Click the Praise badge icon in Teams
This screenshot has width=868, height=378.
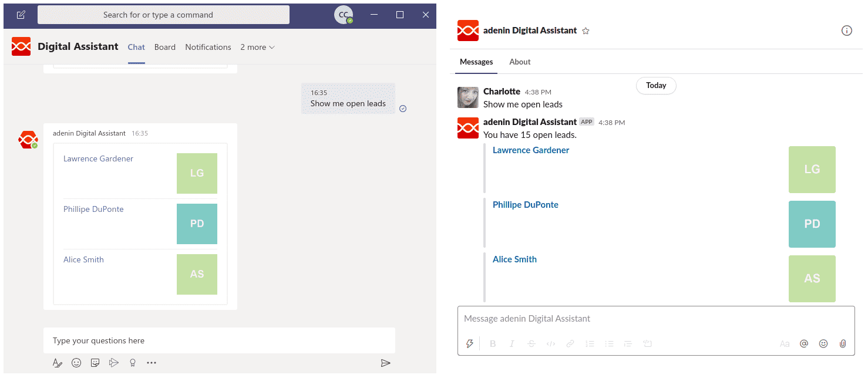[x=133, y=363]
